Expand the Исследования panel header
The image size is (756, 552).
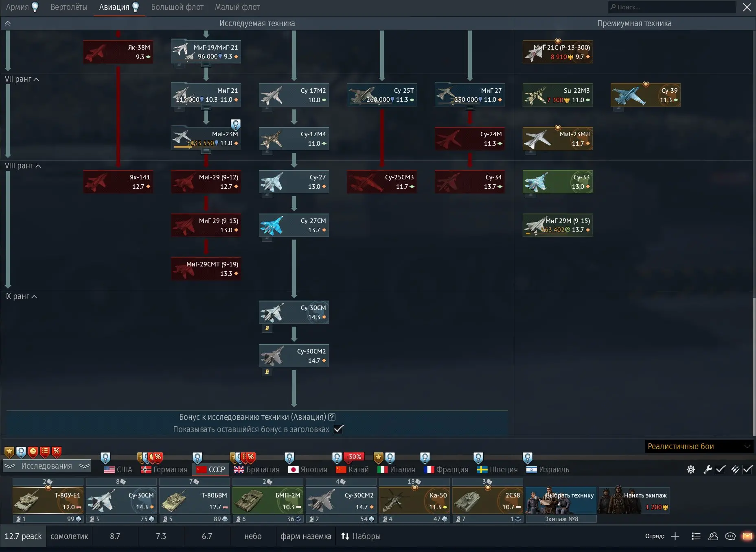tap(46, 466)
